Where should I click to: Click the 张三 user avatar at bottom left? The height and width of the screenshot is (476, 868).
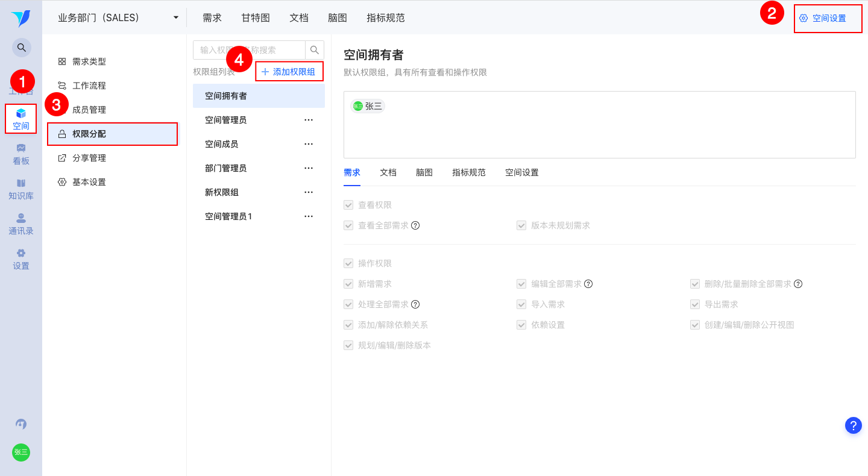21,452
